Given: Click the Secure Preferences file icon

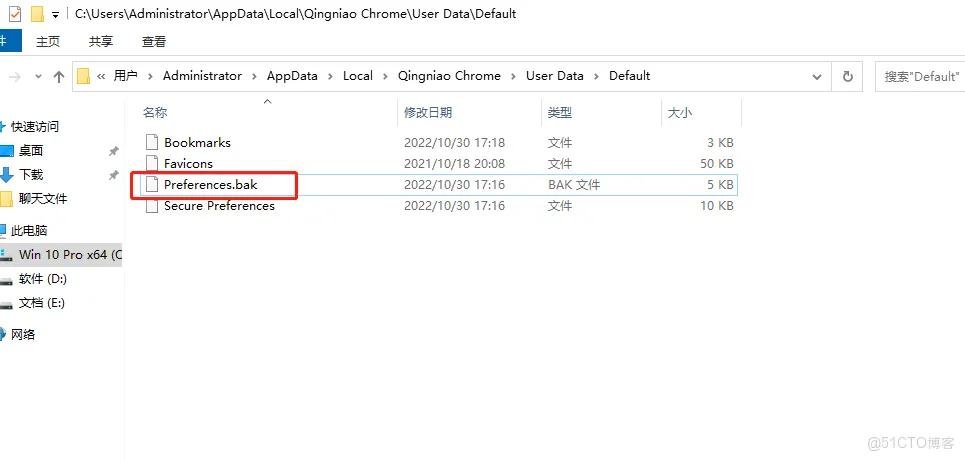Looking at the screenshot, I should (152, 206).
